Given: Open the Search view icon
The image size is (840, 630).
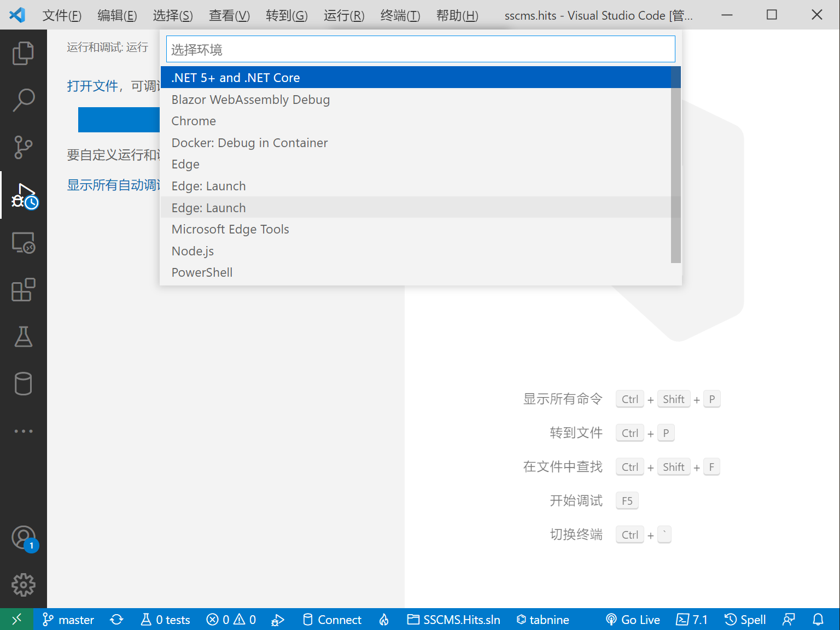Looking at the screenshot, I should [x=24, y=100].
